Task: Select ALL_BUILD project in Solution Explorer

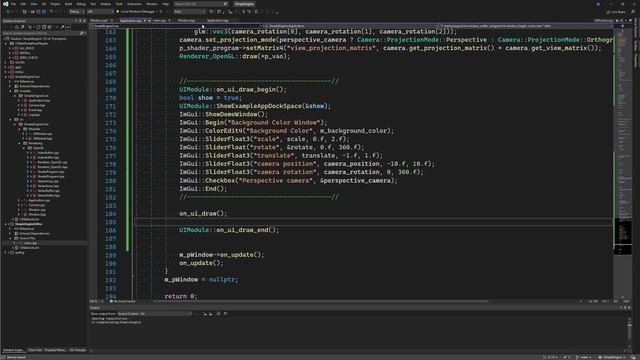Action: [27, 48]
